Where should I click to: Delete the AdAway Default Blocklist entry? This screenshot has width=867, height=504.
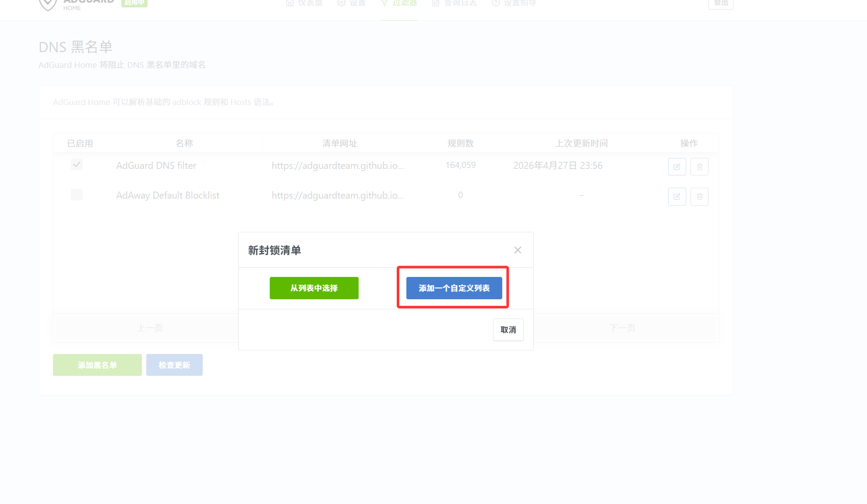[x=699, y=196]
